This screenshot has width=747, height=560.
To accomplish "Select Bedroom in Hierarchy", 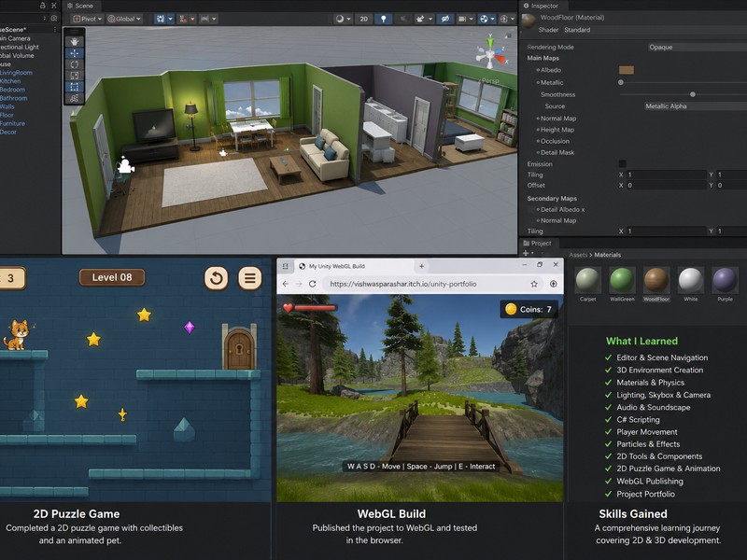I will (12, 90).
